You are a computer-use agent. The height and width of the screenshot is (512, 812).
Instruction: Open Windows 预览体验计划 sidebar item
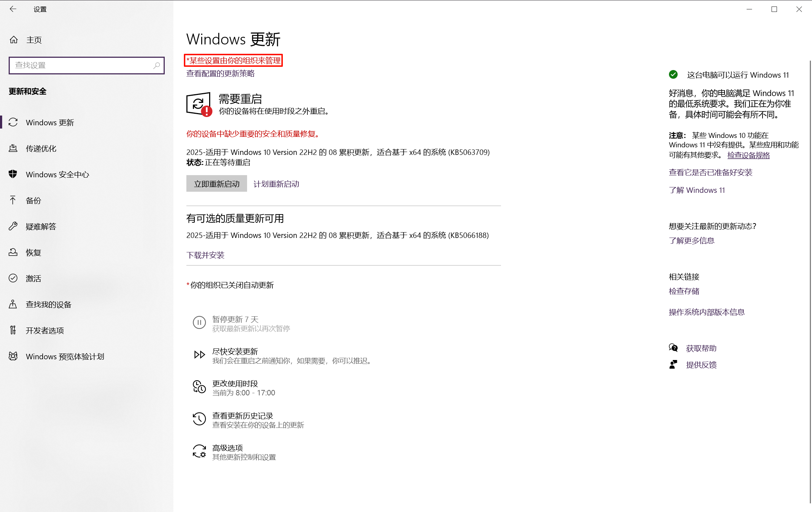click(65, 356)
